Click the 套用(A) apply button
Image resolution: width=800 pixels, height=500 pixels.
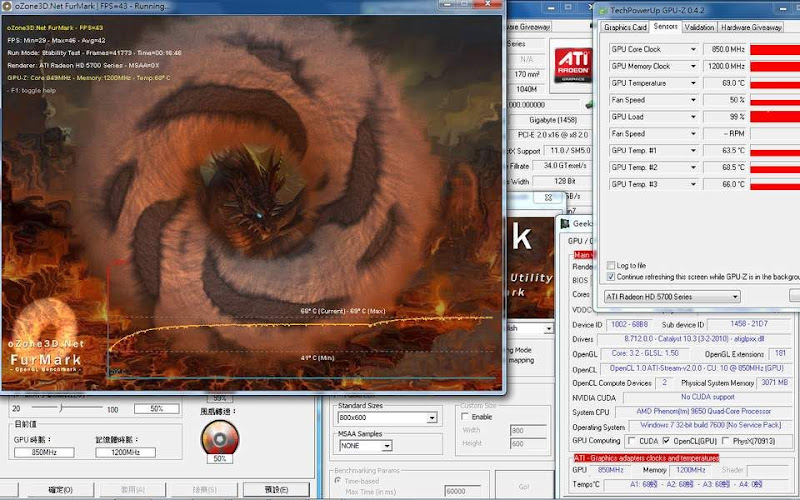coord(132,489)
